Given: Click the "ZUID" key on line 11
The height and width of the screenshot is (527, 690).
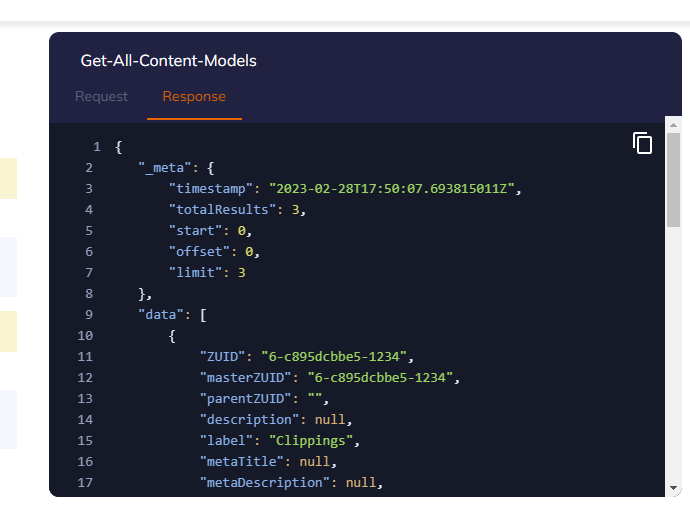Looking at the screenshot, I should pos(222,357).
